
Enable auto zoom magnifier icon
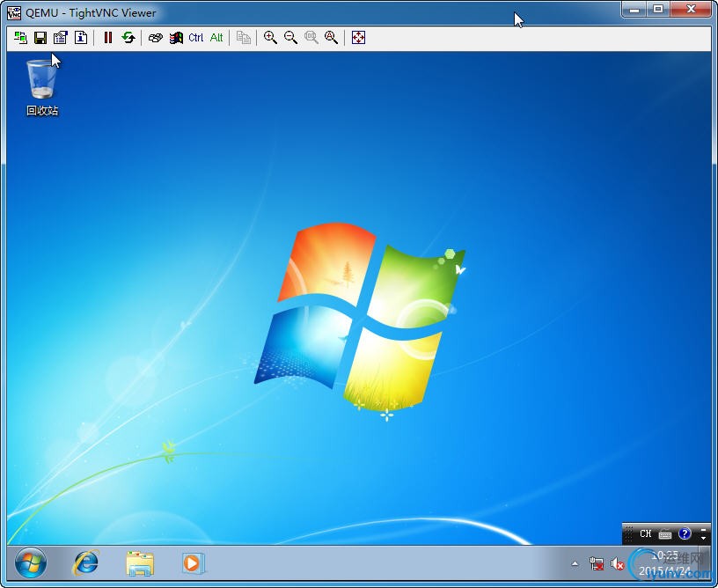point(331,38)
